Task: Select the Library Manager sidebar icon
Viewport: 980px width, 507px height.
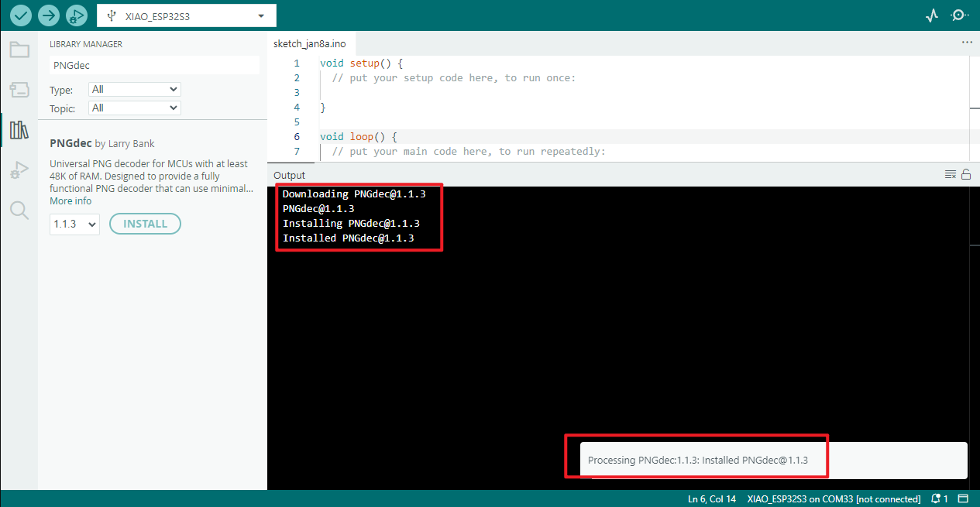Action: pos(19,130)
